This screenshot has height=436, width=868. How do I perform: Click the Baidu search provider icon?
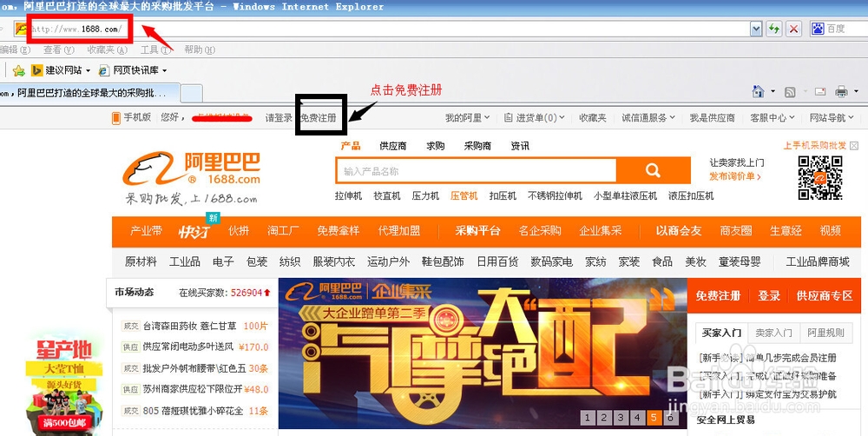coord(818,29)
